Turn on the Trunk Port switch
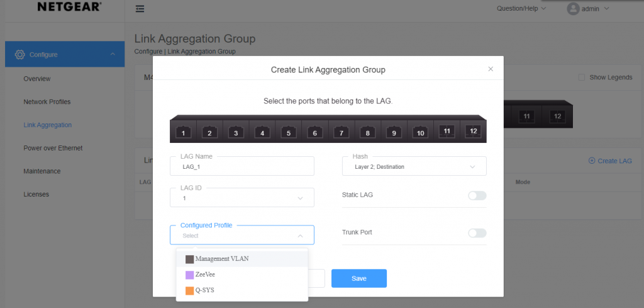Viewport: 644px width, 308px height. 477,233
